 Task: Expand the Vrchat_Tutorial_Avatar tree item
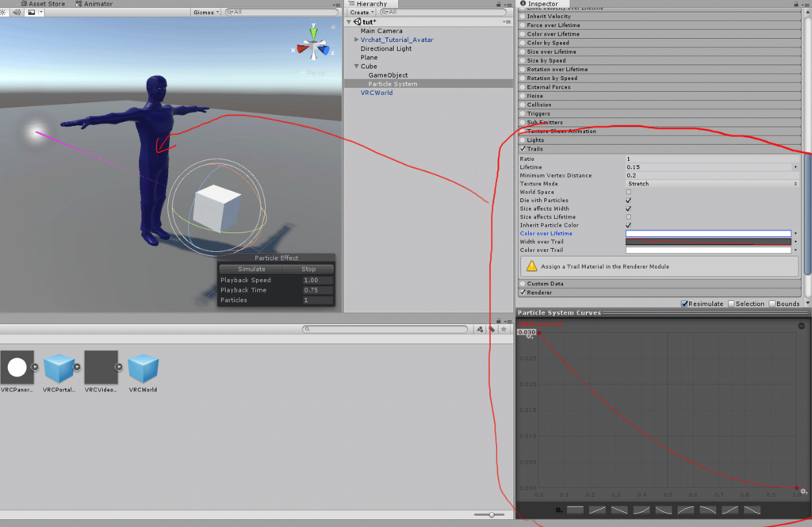[356, 40]
